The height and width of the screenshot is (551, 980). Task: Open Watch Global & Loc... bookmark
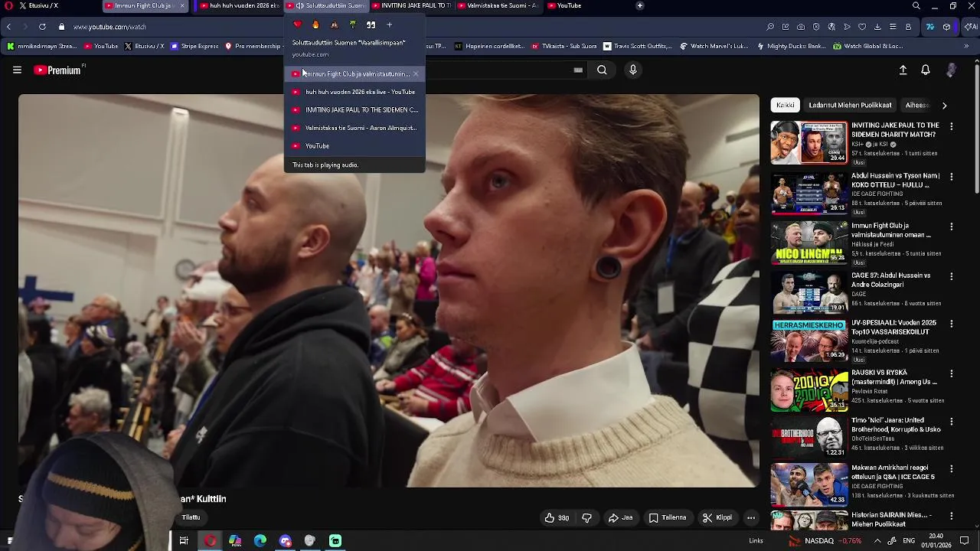click(x=868, y=46)
